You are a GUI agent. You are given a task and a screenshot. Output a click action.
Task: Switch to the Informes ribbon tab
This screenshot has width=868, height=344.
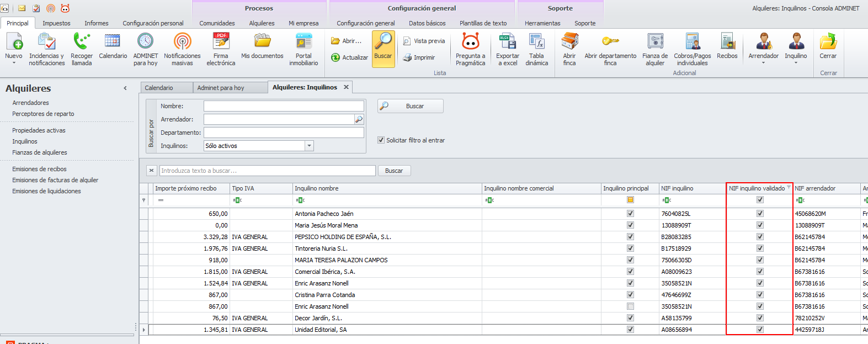(x=97, y=23)
